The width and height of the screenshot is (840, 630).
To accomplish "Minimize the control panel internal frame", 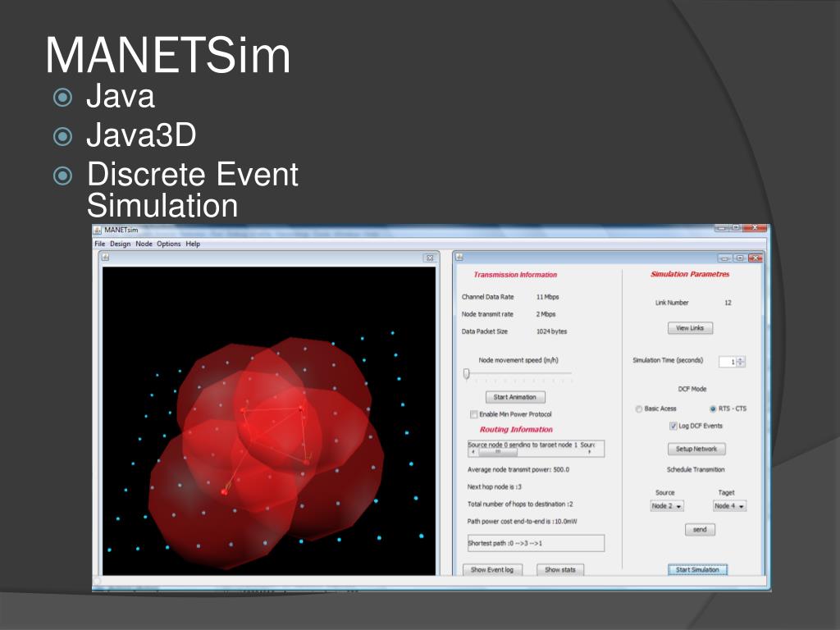I will [x=725, y=258].
